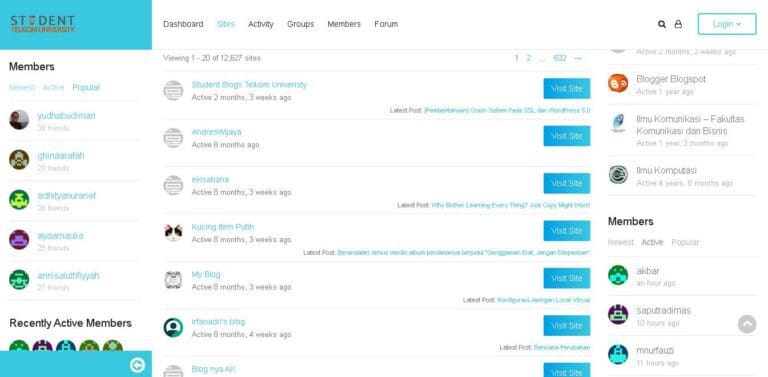Switch left Members list to Newest
The width and height of the screenshot is (768, 377).
pos(22,88)
